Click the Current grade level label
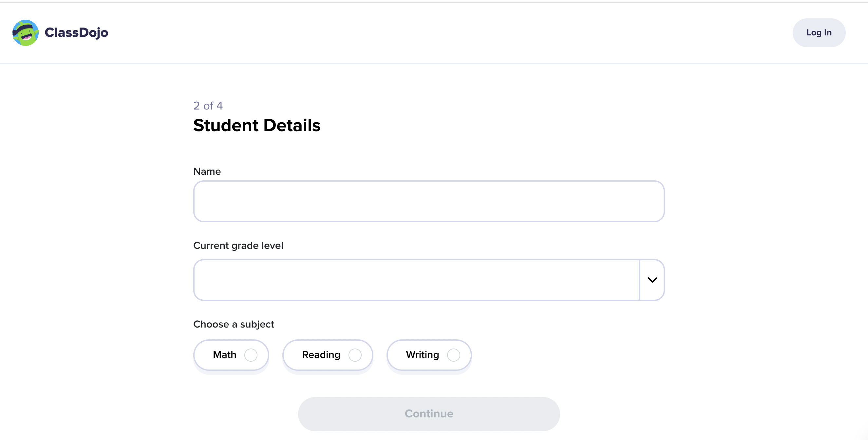 point(238,246)
